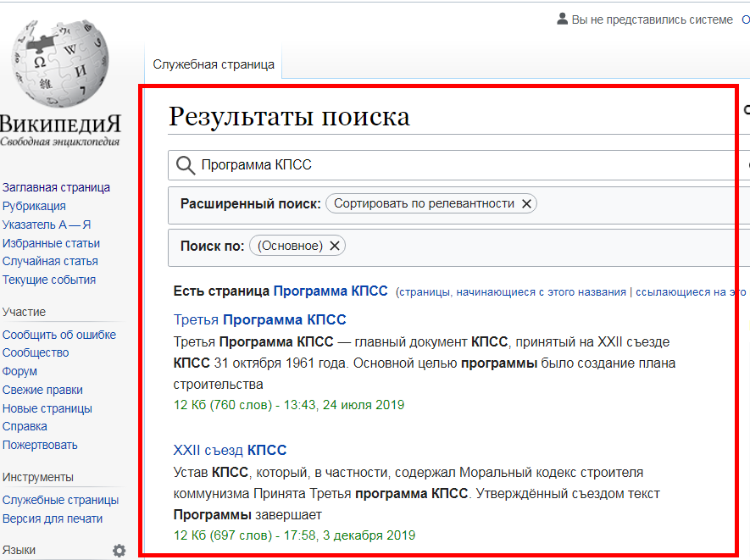Image resolution: width=750 pixels, height=560 pixels.
Task: Click the 'Вы не представились системе' text
Action: pos(653,19)
